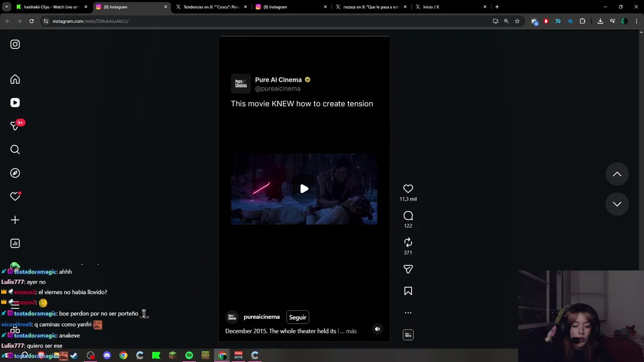644x362 pixels.
Task: Open the reel's comments icon
Action: pyautogui.click(x=408, y=216)
